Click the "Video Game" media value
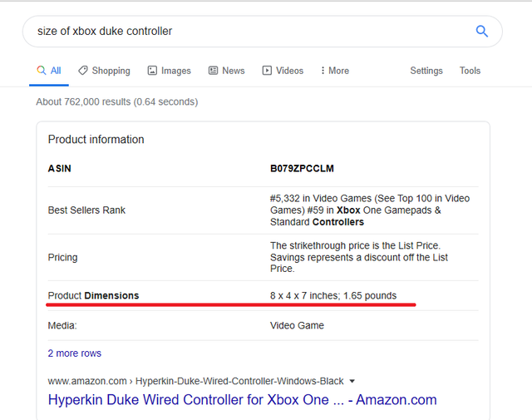Image resolution: width=532 pixels, height=420 pixels. pyautogui.click(x=297, y=325)
